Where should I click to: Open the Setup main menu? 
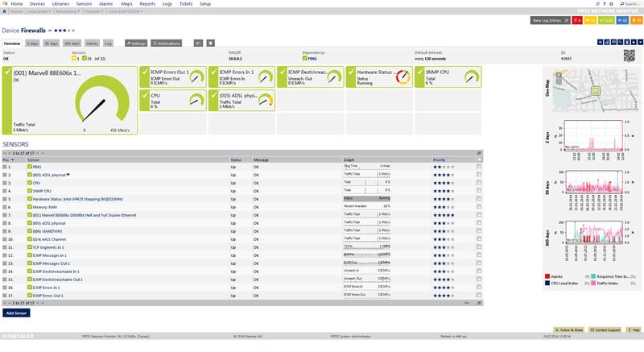205,4
